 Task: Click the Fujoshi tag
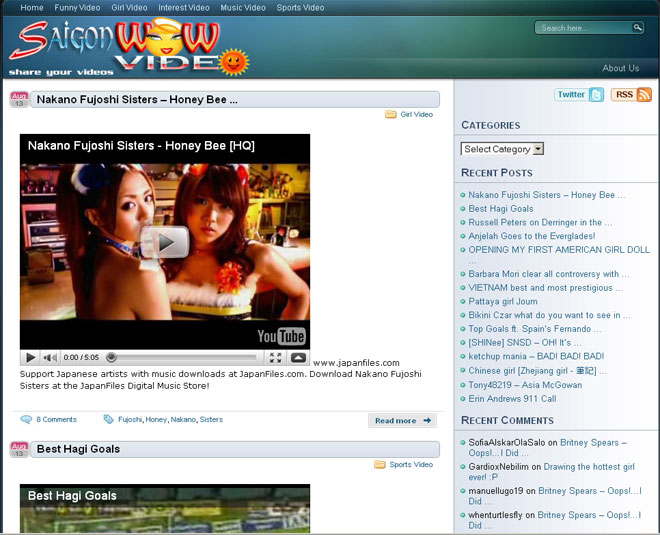pyautogui.click(x=130, y=419)
